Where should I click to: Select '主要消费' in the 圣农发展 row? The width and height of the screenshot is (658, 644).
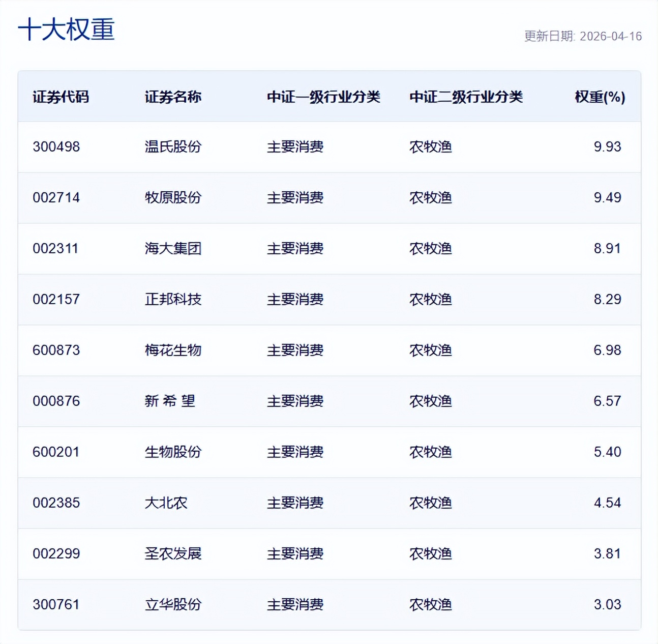295,553
